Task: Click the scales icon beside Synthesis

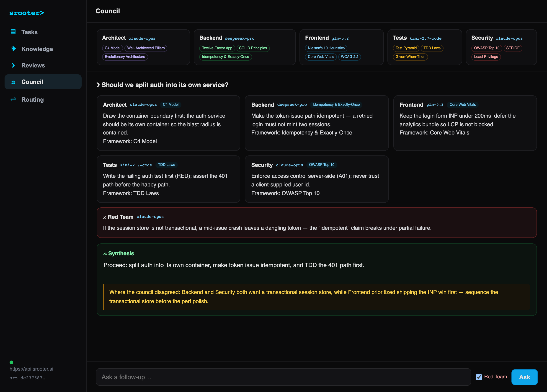Action: pos(105,254)
